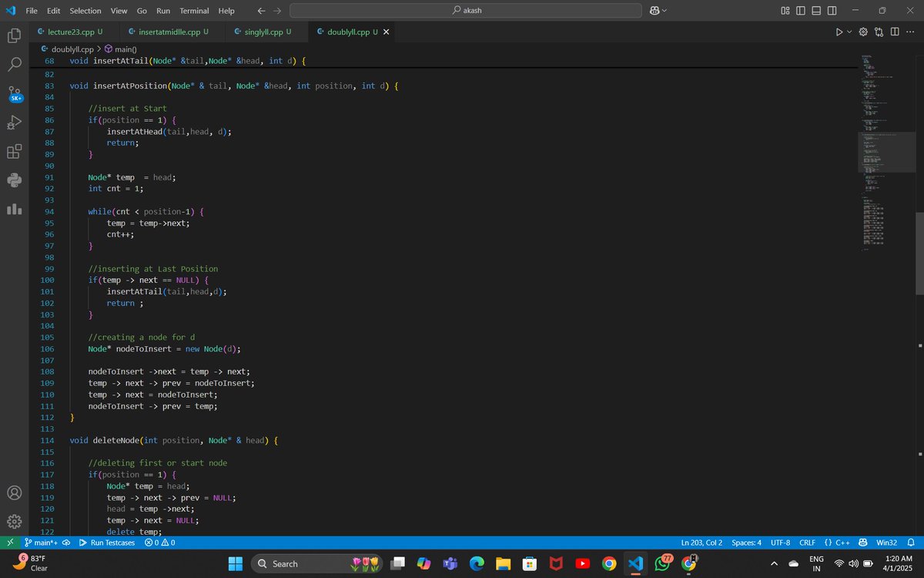The image size is (924, 578).
Task: Switch to lecture23.cpp tab
Action: (70, 32)
